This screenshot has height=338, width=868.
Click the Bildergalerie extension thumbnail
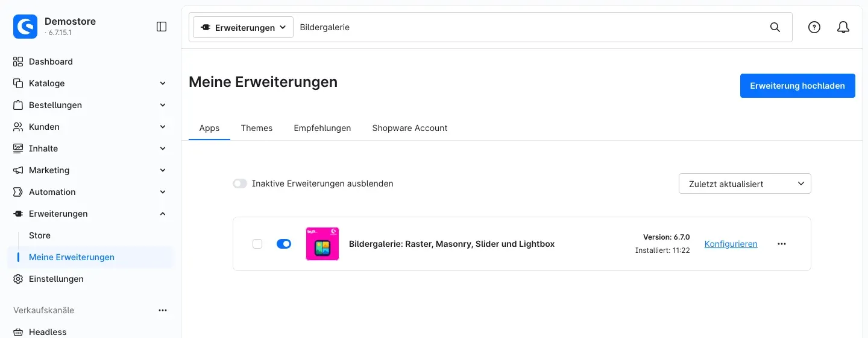(322, 244)
